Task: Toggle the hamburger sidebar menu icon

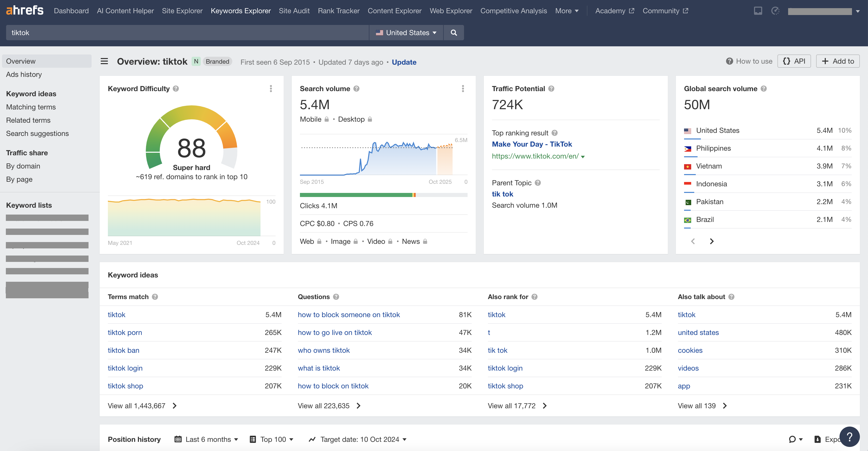Action: [104, 61]
